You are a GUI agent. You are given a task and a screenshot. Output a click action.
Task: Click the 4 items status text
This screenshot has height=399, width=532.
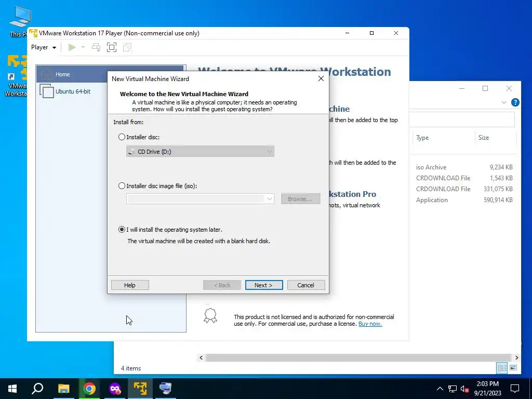coord(130,368)
